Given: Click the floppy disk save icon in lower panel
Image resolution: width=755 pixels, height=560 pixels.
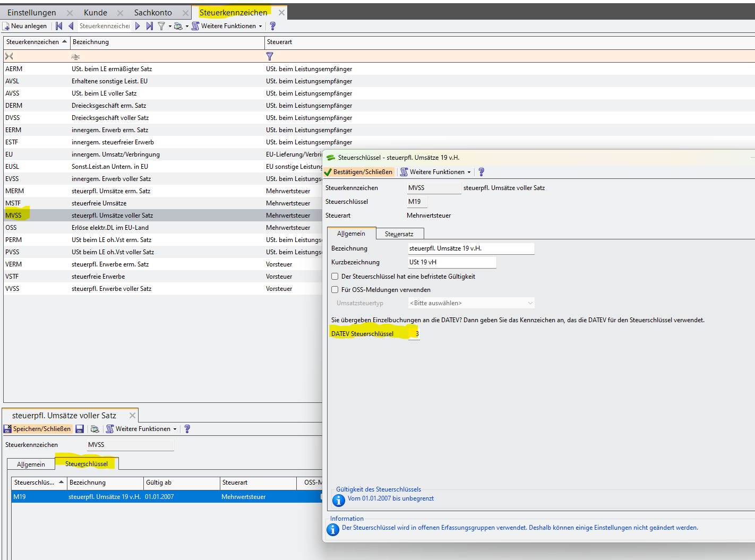Looking at the screenshot, I should click(x=80, y=429).
